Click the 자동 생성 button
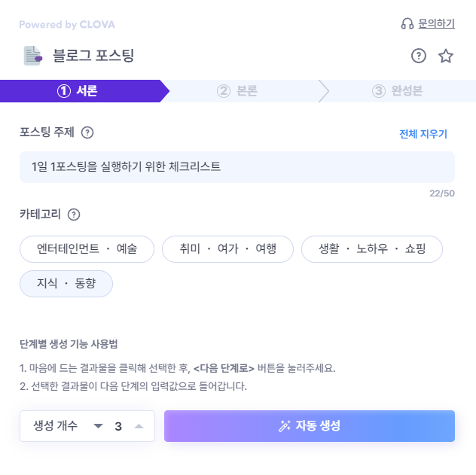The width and height of the screenshot is (476, 475). click(x=310, y=426)
